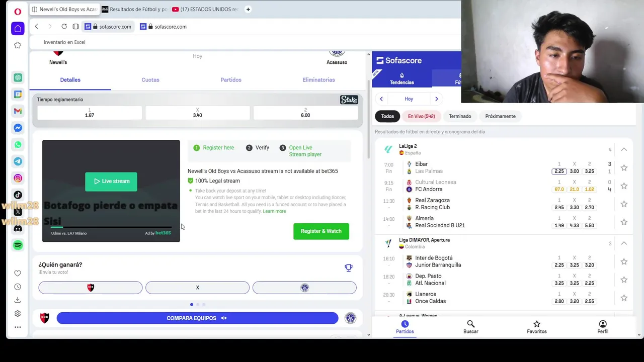Image resolution: width=644 pixels, height=362 pixels.
Task: Favorite the Eibar vs Las Palmas match
Action: click(x=624, y=168)
